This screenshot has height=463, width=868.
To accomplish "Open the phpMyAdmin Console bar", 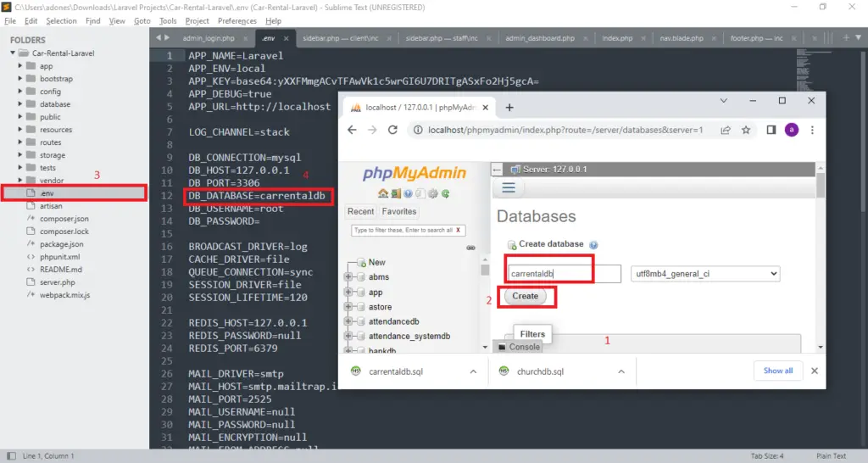I will tap(519, 347).
